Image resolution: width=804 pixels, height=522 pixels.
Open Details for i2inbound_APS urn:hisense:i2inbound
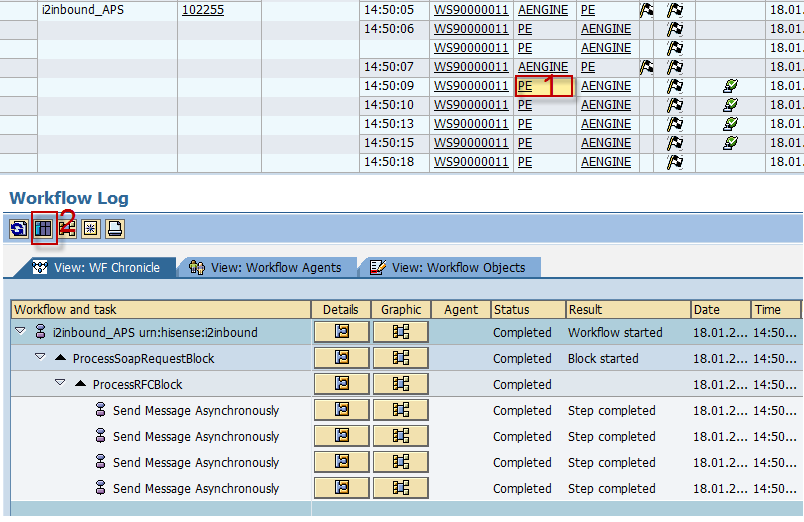click(x=341, y=332)
